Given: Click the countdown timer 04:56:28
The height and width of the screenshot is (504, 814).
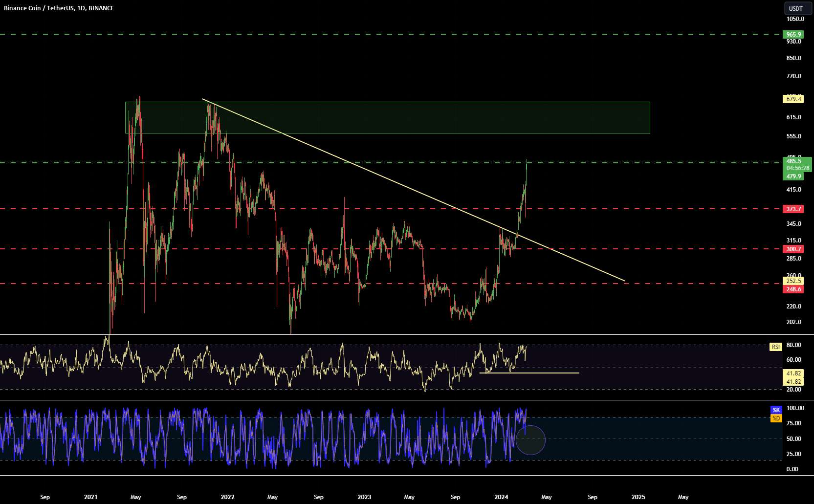Looking at the screenshot, I should point(797,168).
